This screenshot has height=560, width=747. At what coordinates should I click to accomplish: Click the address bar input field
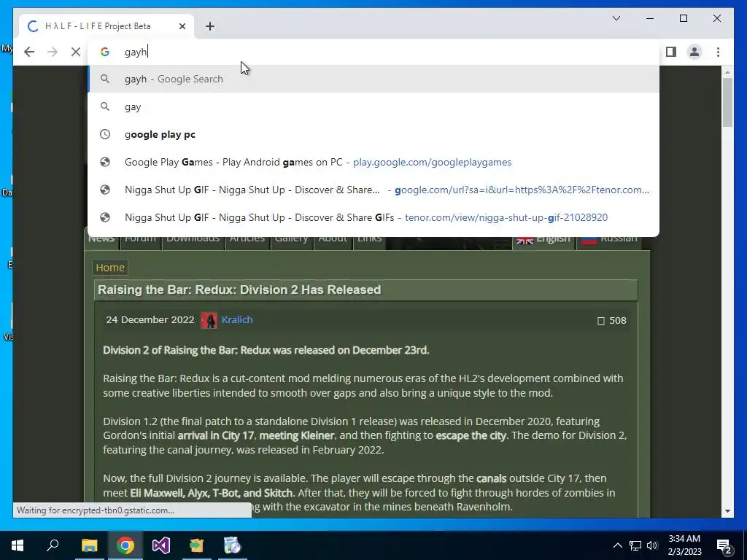coord(373,52)
